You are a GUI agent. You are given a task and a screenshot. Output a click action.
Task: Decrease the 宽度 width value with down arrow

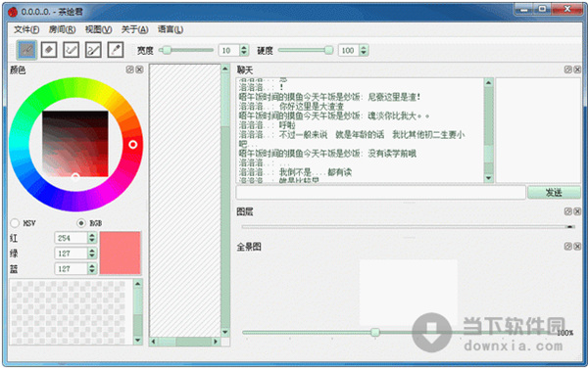pyautogui.click(x=244, y=53)
